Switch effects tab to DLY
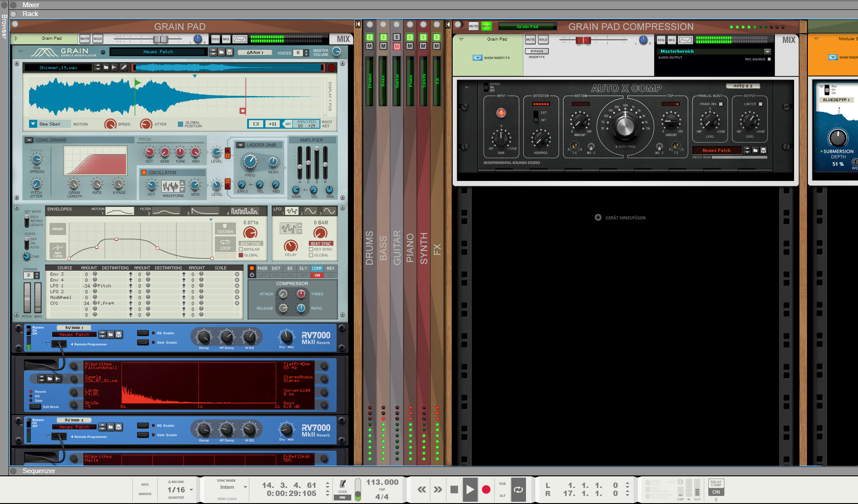The image size is (858, 504). click(x=303, y=269)
